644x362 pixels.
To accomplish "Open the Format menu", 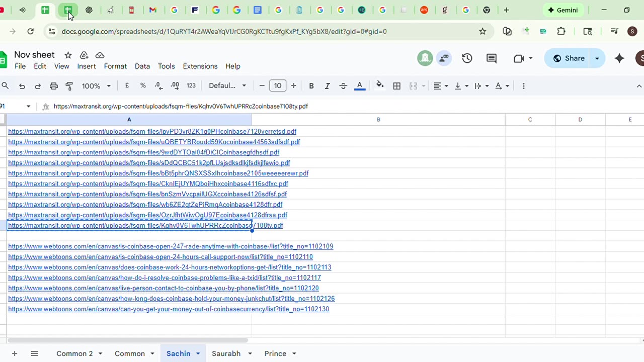I will coord(115,66).
